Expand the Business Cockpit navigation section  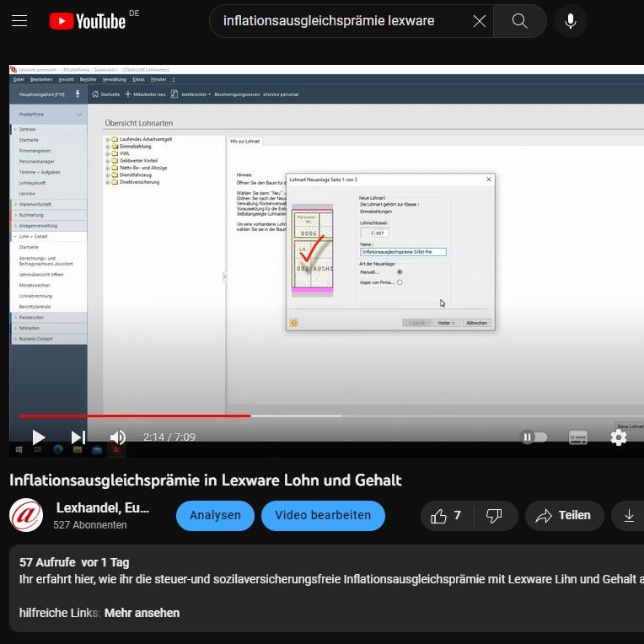(16, 339)
